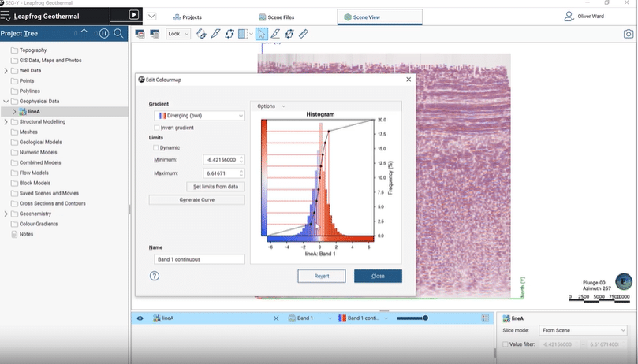Screen dimensions: 638x364
Task: Click the Close button in dialog
Action: [x=378, y=276]
